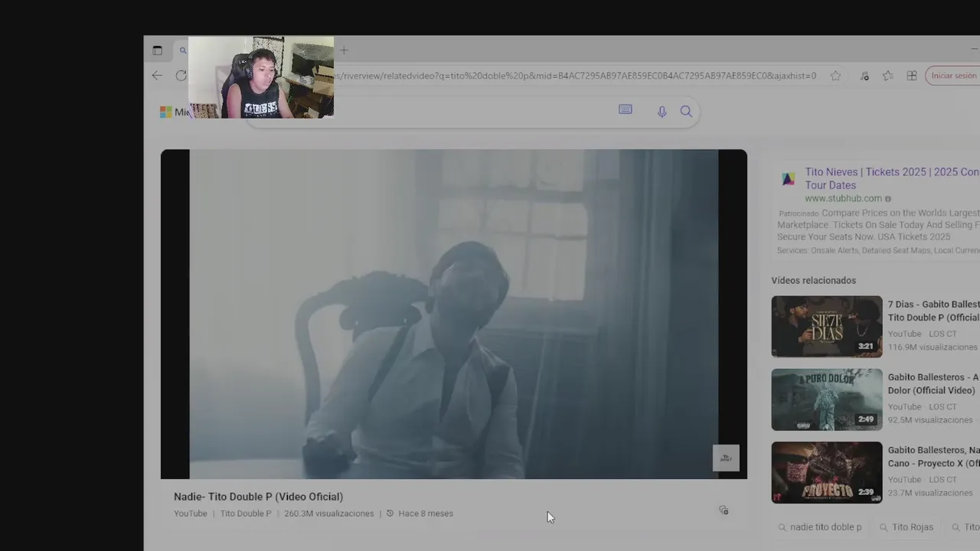Viewport: 980px width, 551px height.
Task: Open the collections icon in toolbar
Action: click(912, 76)
